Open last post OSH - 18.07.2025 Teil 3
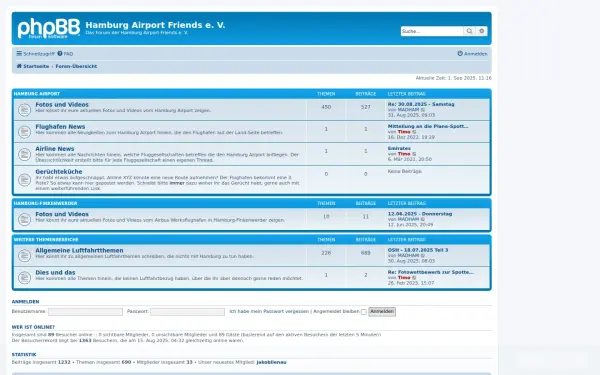Viewport: 600px width, 375px height. point(418,250)
